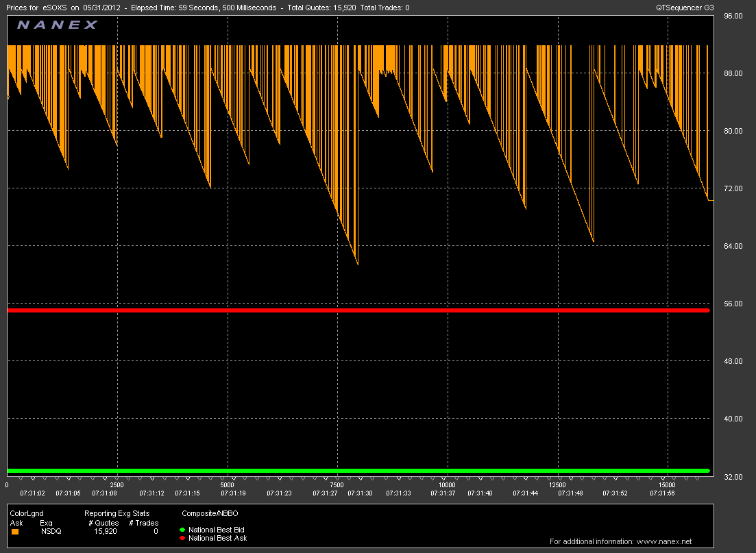
Task: Click the green National Best Bid dot
Action: pyautogui.click(x=182, y=530)
